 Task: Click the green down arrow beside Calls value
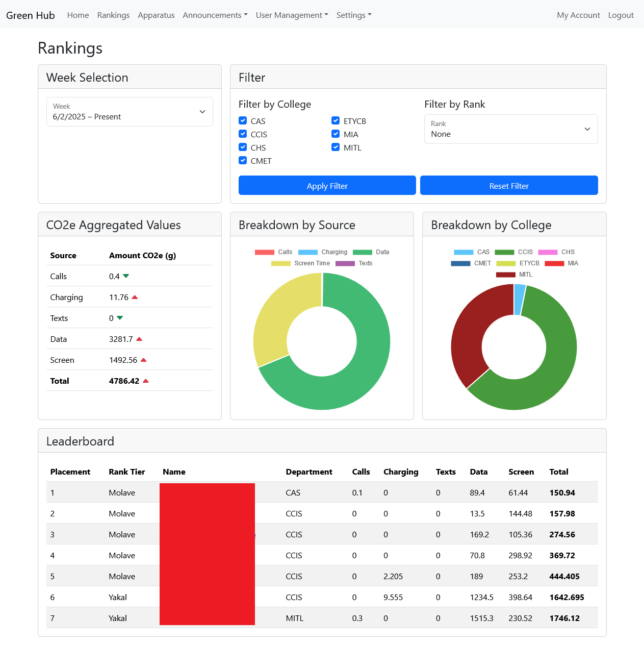point(126,276)
